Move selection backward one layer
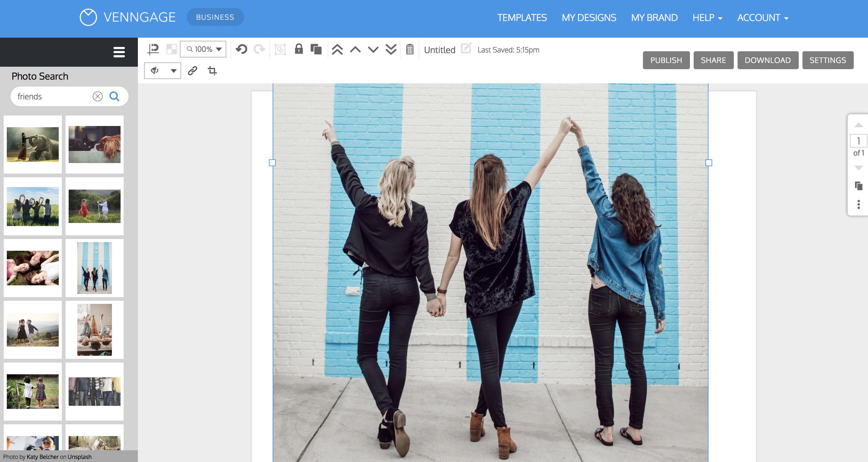 tap(373, 50)
